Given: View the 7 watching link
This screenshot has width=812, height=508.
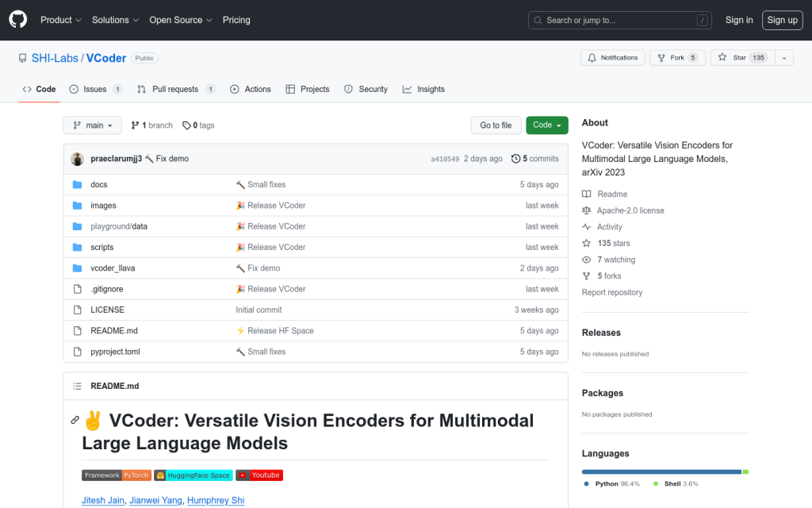Looking at the screenshot, I should 608,260.
